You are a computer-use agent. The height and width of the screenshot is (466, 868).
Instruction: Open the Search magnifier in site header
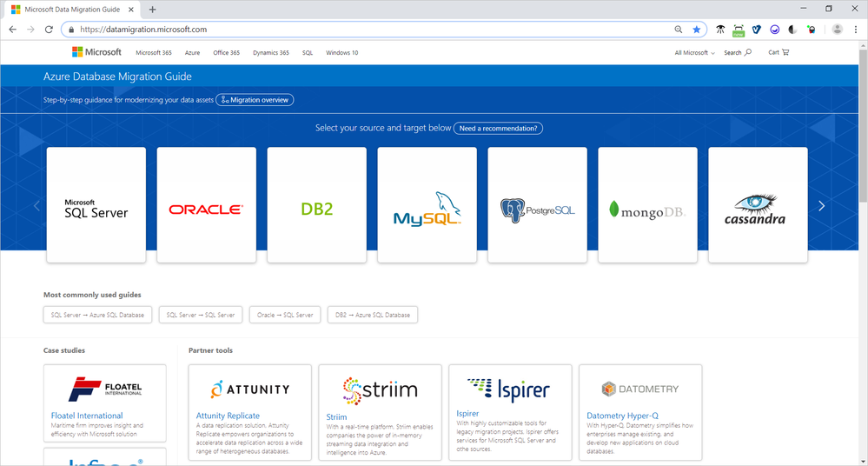(x=738, y=53)
